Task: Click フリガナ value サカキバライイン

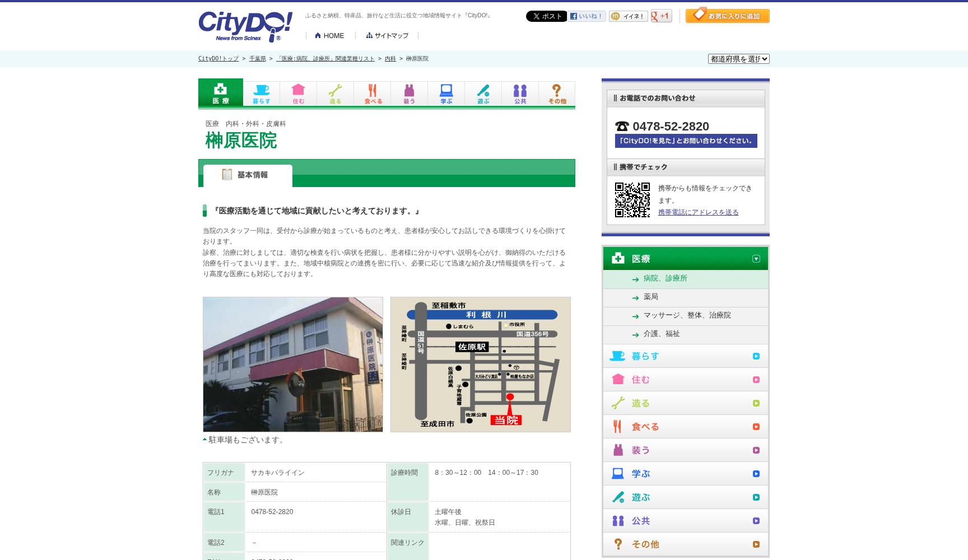Action: tap(278, 473)
